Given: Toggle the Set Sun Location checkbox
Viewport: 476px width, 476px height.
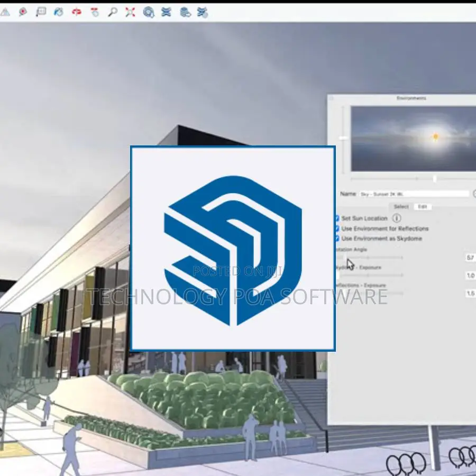Looking at the screenshot, I should click(x=337, y=218).
